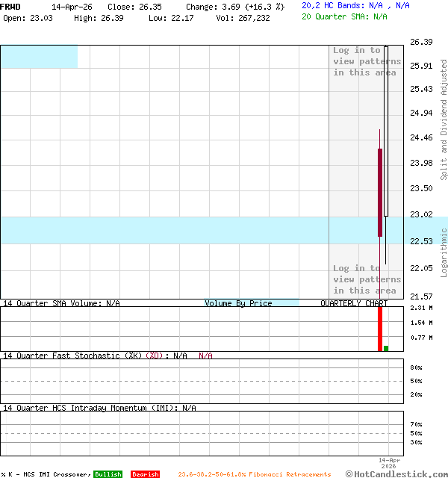Click the 14-Apr 2026 date axis marker
The image size is (448, 478).
(x=389, y=463)
